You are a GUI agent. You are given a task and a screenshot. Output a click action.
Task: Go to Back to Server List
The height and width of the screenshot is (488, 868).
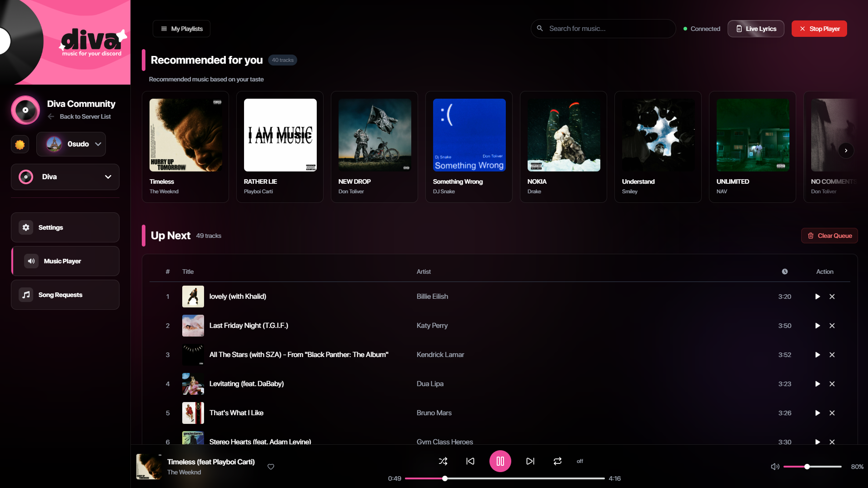tap(80, 116)
